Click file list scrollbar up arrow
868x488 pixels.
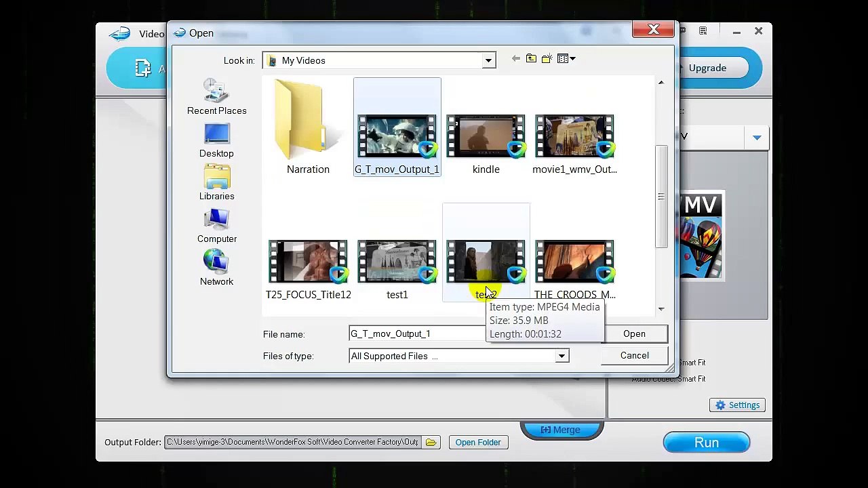pos(661,83)
